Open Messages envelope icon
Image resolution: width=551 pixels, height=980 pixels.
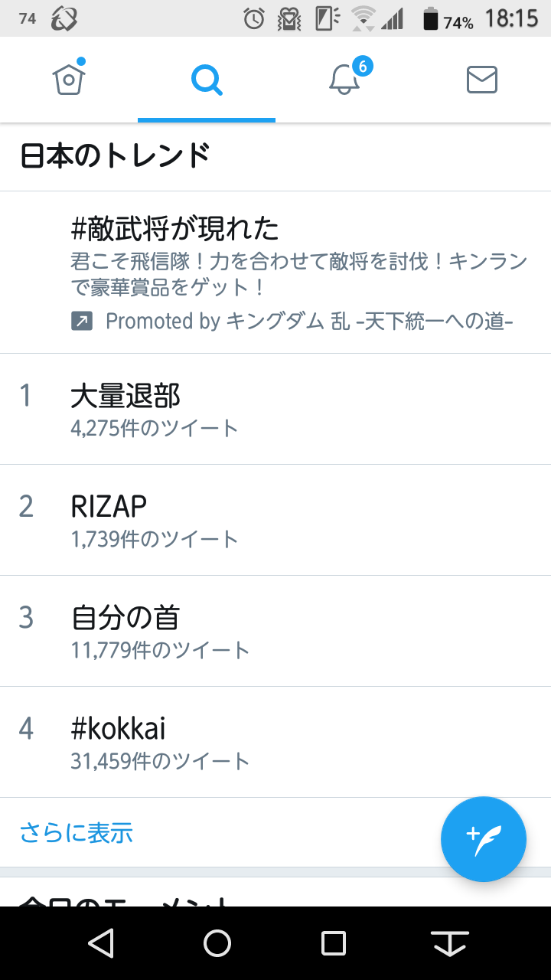(482, 80)
